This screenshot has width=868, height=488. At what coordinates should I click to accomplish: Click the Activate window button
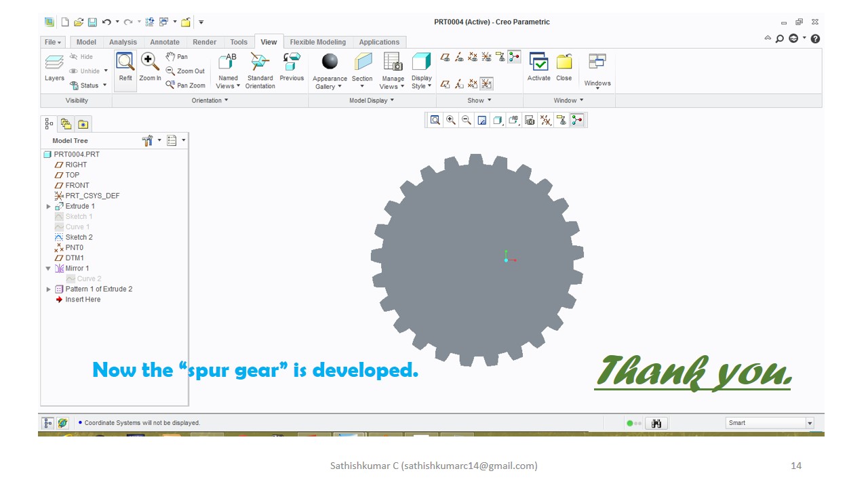pos(538,68)
